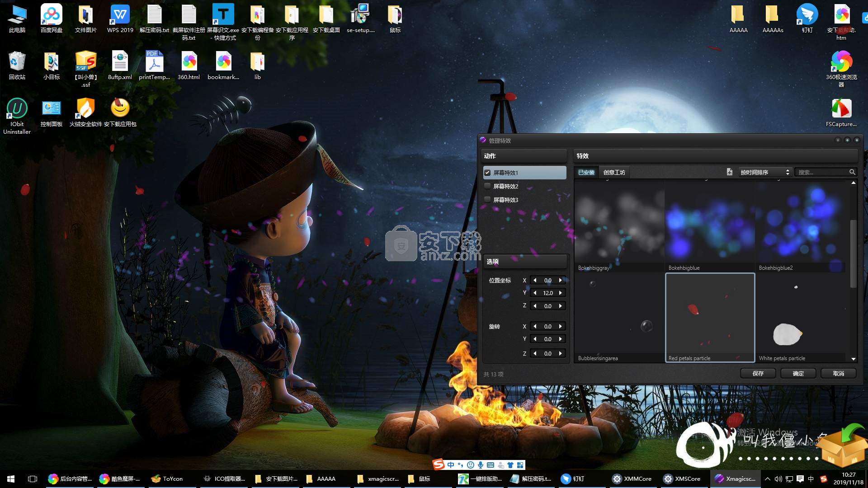Image resolution: width=868 pixels, height=488 pixels.
Task: Select 解压密码.txt desktop file
Action: click(154, 19)
